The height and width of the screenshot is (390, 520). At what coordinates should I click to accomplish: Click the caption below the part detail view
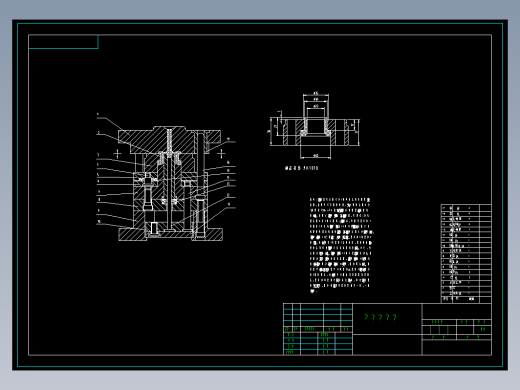[302, 168]
